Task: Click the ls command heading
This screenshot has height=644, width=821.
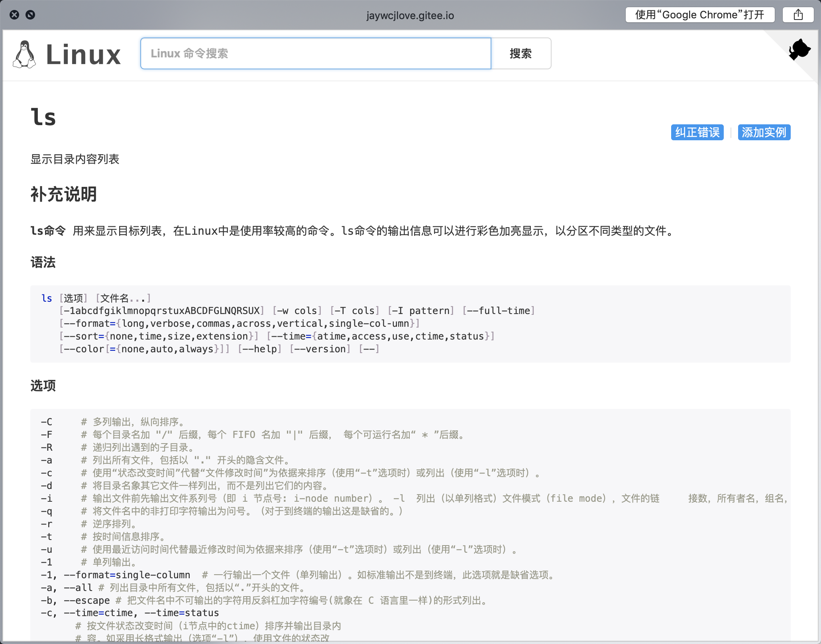Action: tap(43, 117)
